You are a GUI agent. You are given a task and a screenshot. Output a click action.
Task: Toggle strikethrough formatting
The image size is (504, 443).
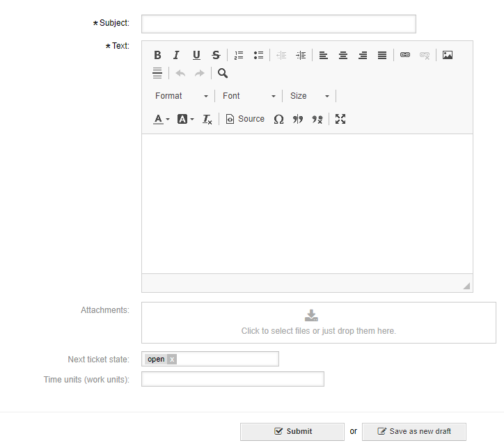click(x=216, y=55)
